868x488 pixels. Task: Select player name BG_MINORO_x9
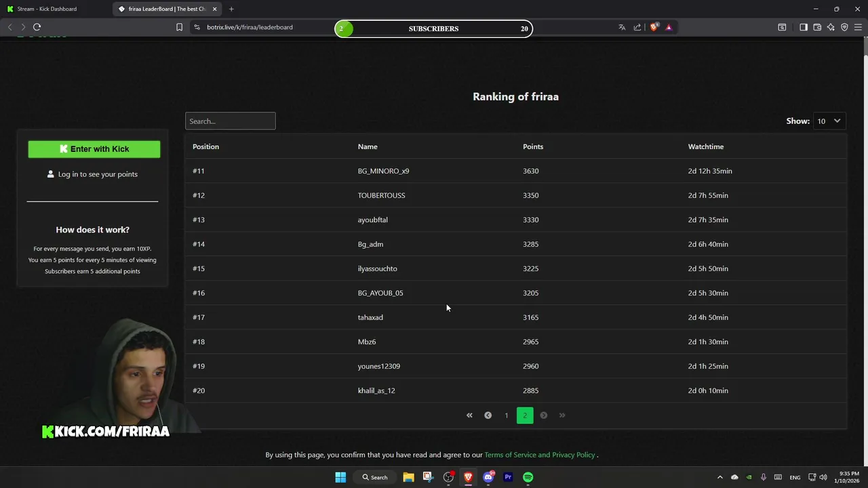[383, 171]
